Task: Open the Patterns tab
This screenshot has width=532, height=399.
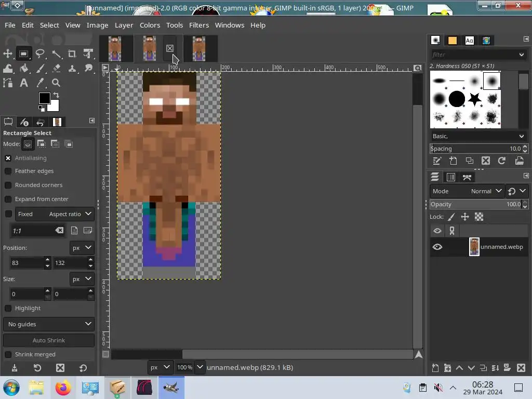Action: coord(453,41)
